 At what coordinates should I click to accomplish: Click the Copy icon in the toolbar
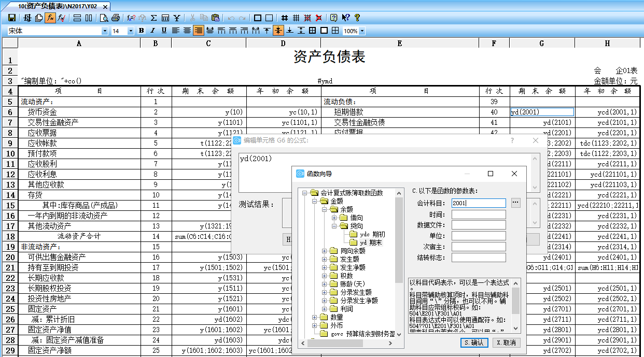(x=203, y=17)
